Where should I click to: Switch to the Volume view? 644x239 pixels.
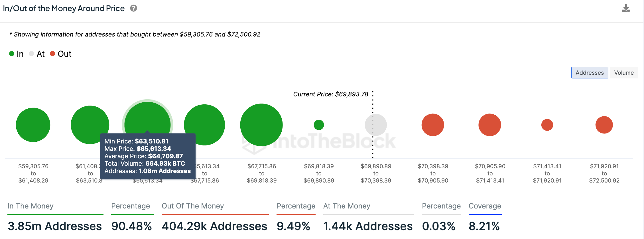(624, 73)
